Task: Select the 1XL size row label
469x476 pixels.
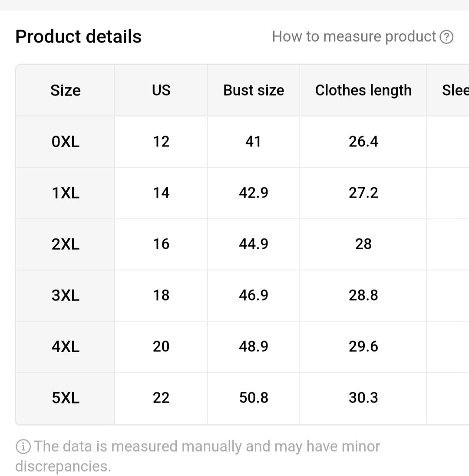Action: tap(66, 193)
